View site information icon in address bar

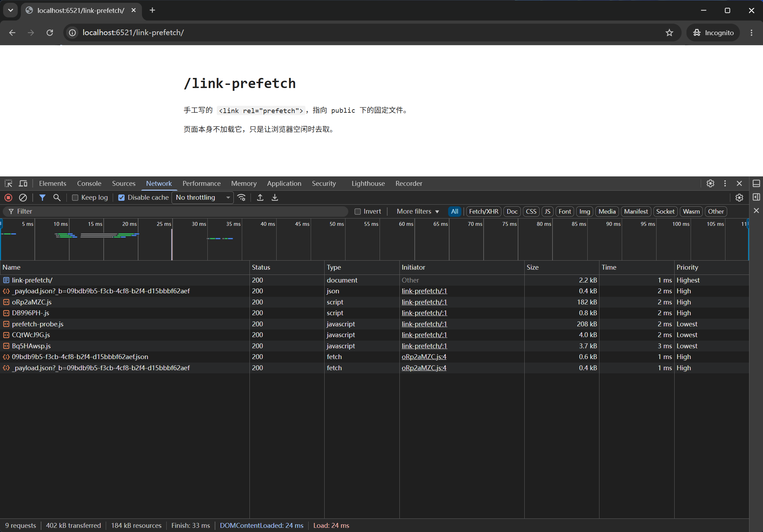72,33
